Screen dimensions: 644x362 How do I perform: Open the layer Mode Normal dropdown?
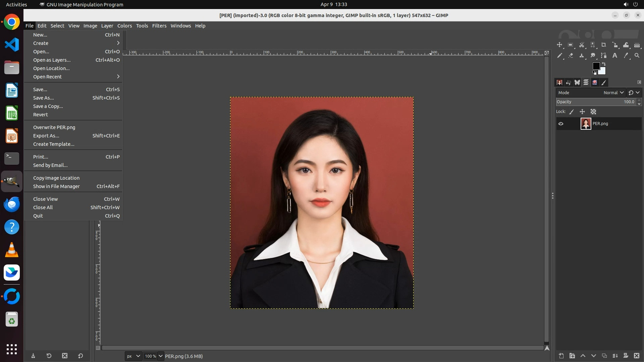(x=613, y=93)
